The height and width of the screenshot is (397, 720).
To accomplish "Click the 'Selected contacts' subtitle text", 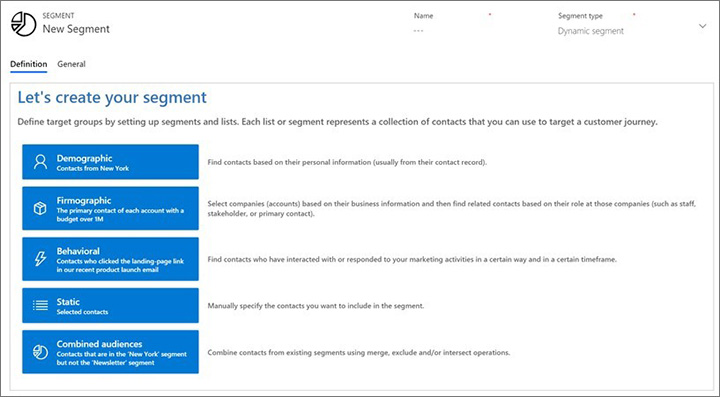I will coord(82,312).
